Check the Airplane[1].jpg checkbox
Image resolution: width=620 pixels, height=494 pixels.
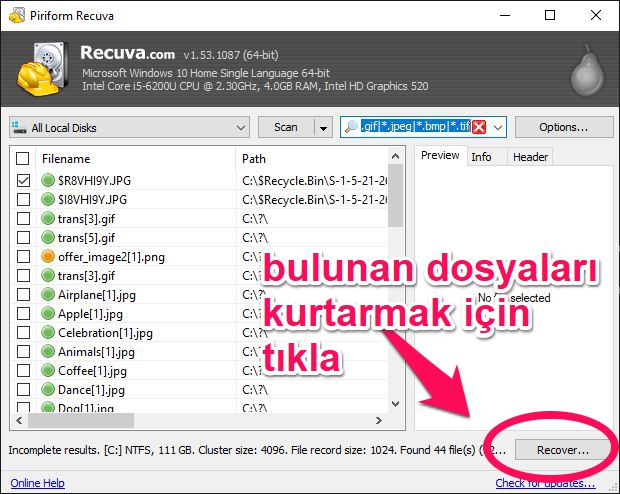23,295
